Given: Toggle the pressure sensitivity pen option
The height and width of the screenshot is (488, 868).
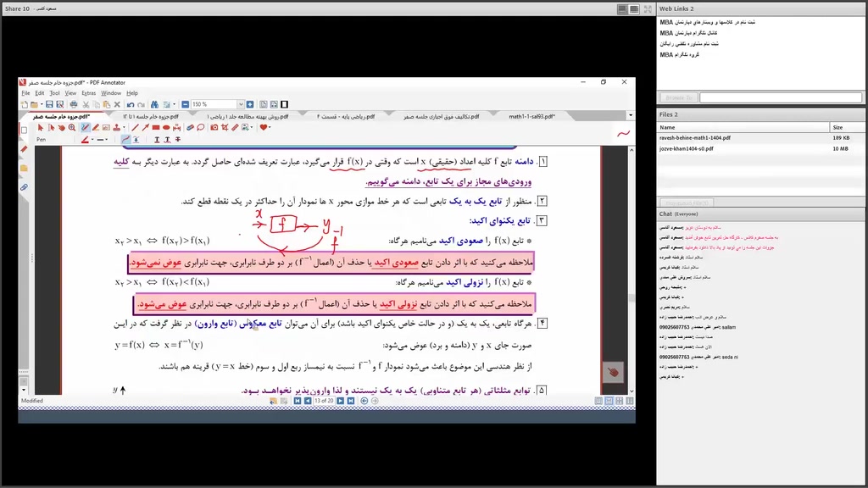Looking at the screenshot, I should 136,140.
